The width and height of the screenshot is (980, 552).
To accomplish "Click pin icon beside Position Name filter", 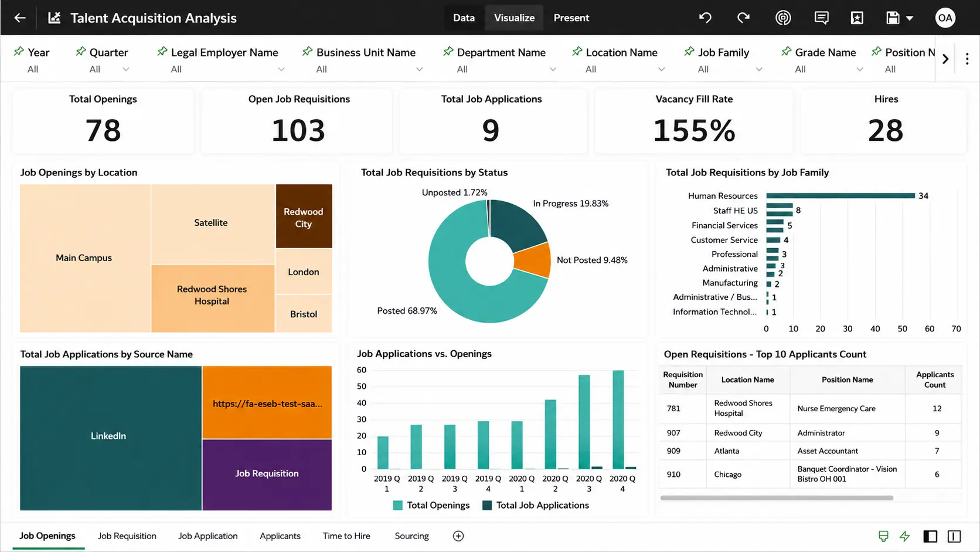I will tap(876, 52).
